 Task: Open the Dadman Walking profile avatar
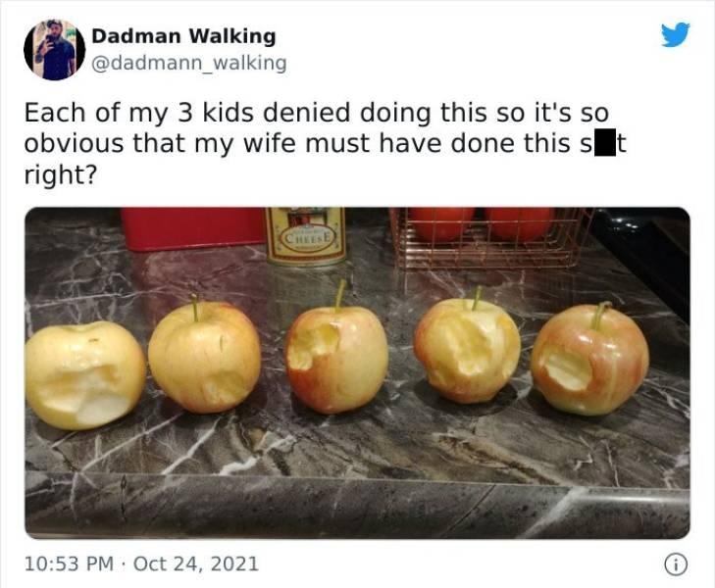pos(55,50)
